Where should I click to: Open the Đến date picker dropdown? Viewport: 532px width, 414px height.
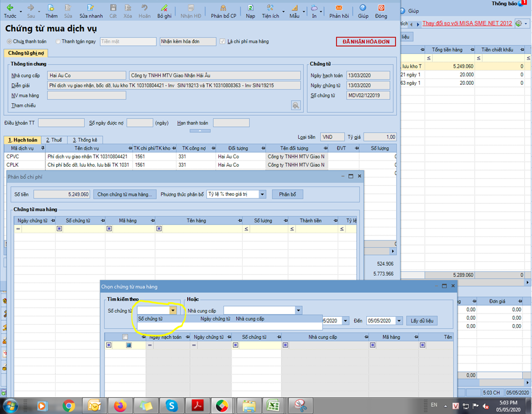point(399,321)
